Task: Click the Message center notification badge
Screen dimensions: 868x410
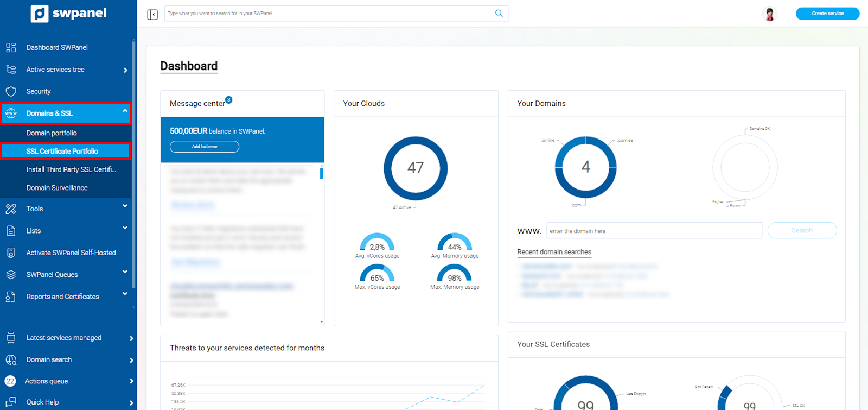Action: (x=229, y=100)
